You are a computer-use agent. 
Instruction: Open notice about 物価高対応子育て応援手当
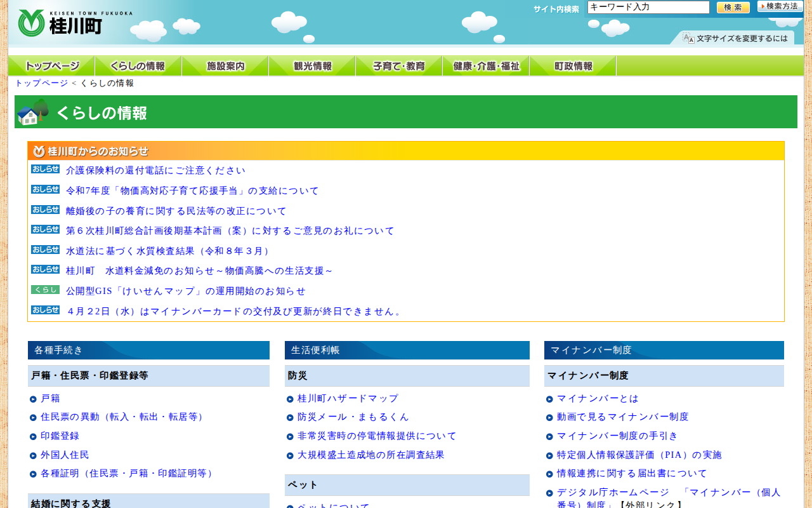(x=192, y=191)
